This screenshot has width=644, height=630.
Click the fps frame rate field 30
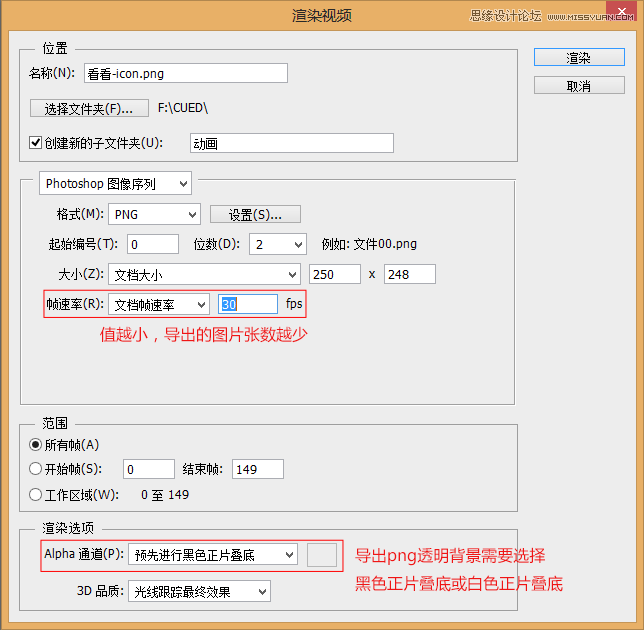248,304
